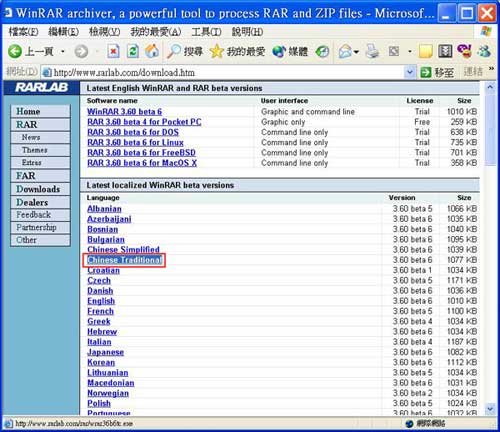
Task: Click the Downloads sidebar button
Action: (x=40, y=189)
